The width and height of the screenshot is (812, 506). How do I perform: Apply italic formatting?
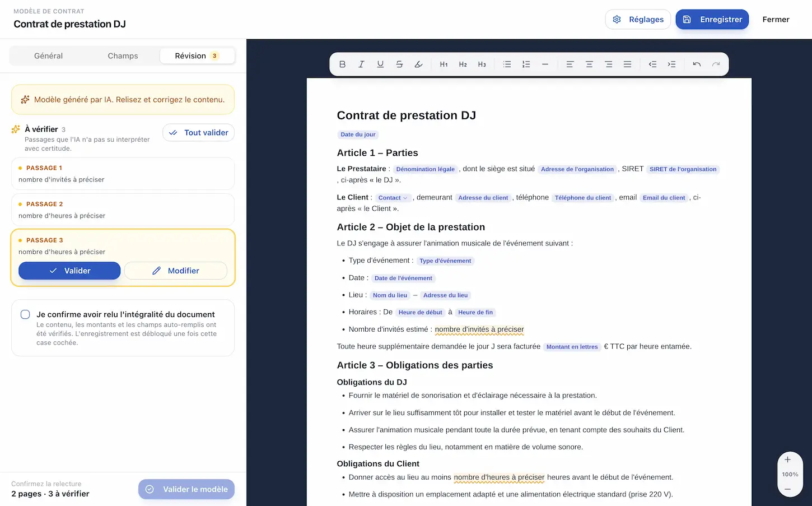(361, 64)
